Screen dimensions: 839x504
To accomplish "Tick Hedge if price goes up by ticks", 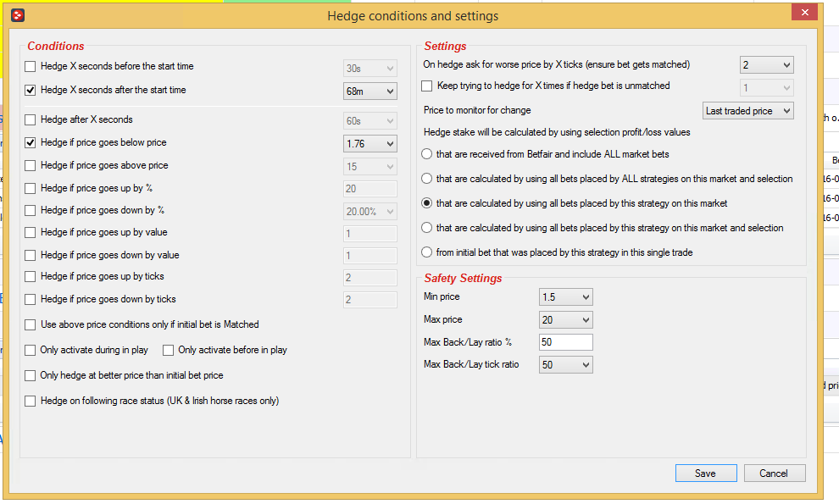I will click(x=31, y=276).
